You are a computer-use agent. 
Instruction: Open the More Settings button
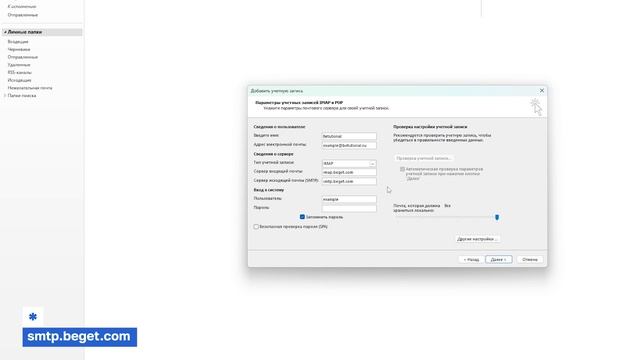pyautogui.click(x=478, y=239)
